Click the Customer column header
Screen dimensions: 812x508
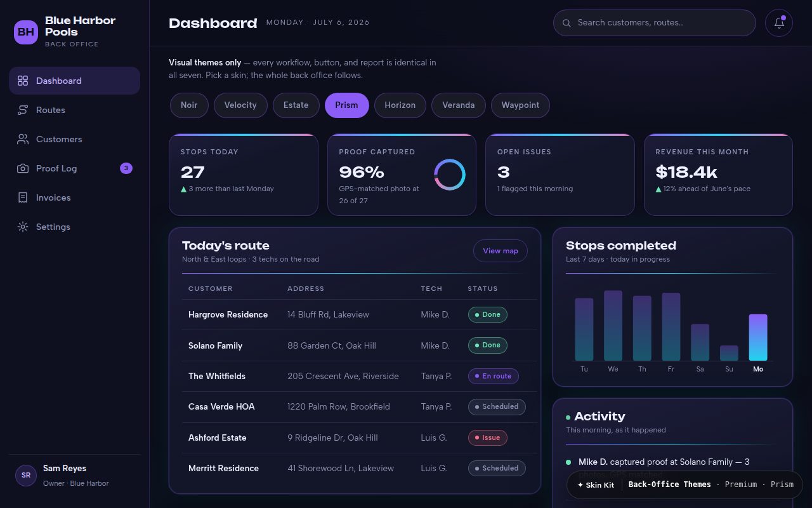click(211, 289)
